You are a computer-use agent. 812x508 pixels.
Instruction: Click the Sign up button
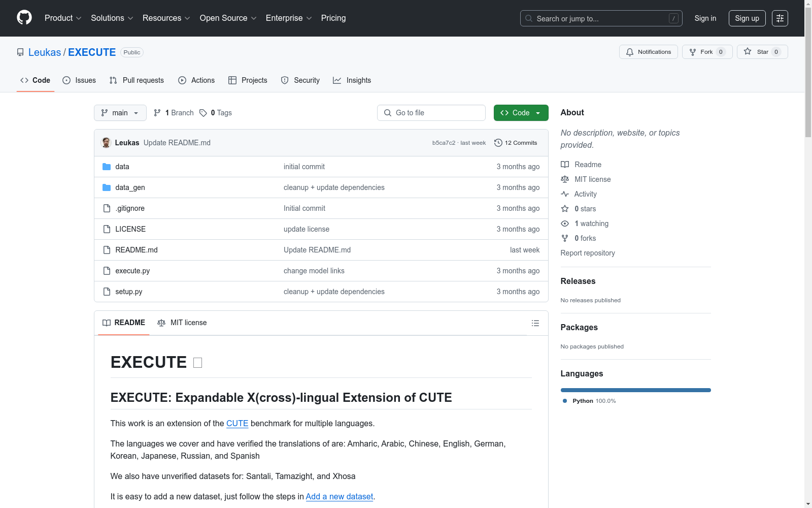747,18
